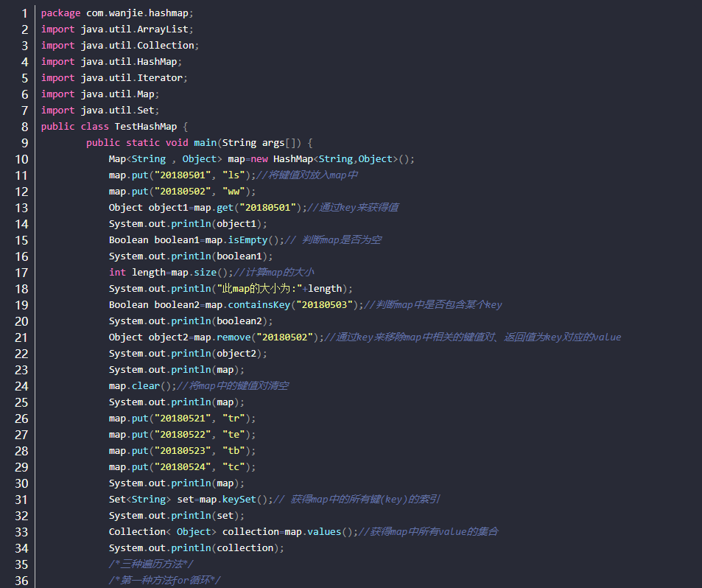Click the java.util.Map import on line 6
The height and width of the screenshot is (588, 702).
[117, 94]
